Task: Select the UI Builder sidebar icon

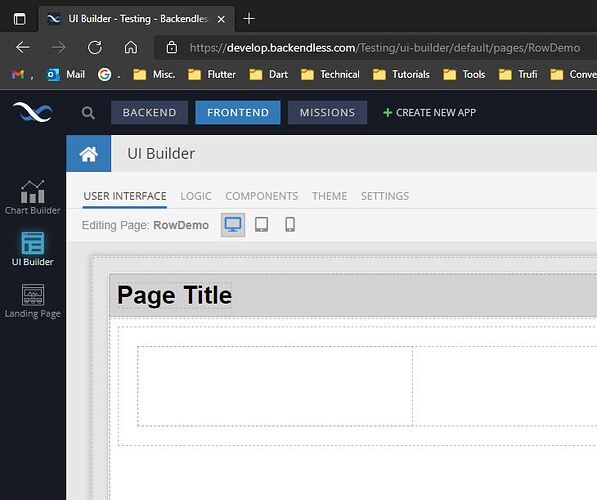Action: (x=32, y=249)
